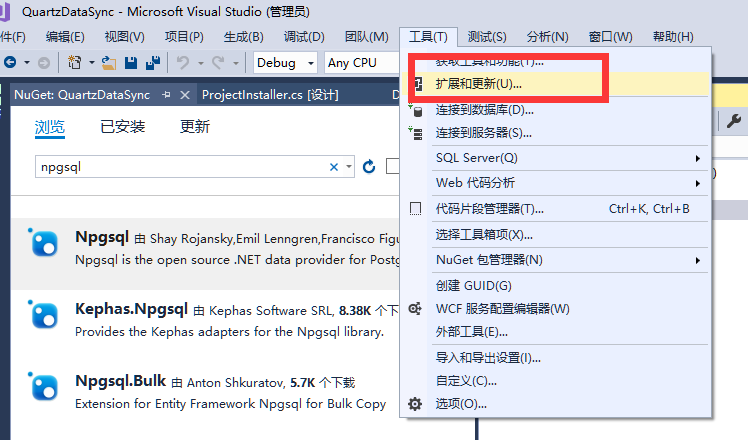Click the Redo arrow icon
The width and height of the screenshot is (748, 440).
pos(218,63)
